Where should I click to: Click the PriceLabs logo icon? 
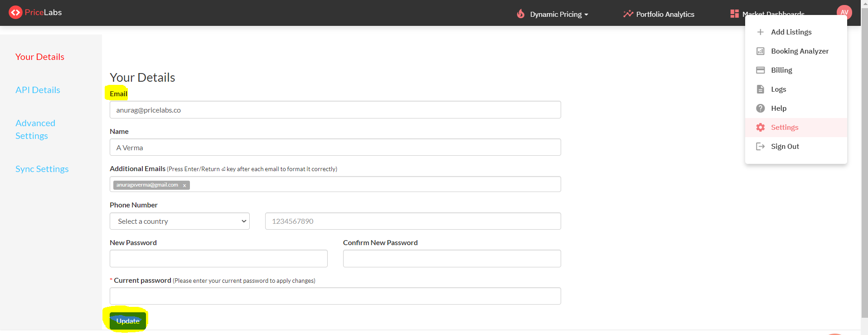coord(15,12)
